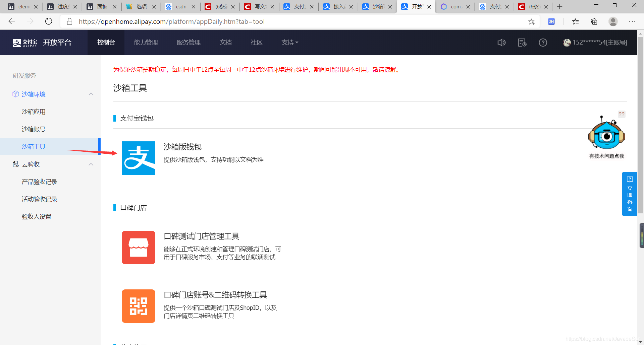644x345 pixels.
Task: Click the 沙箱版钱包 title link
Action: tap(182, 147)
